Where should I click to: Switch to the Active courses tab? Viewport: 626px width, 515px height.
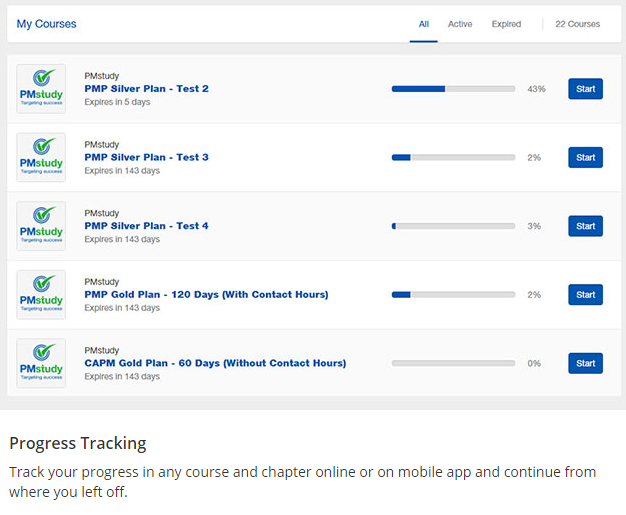tap(460, 24)
